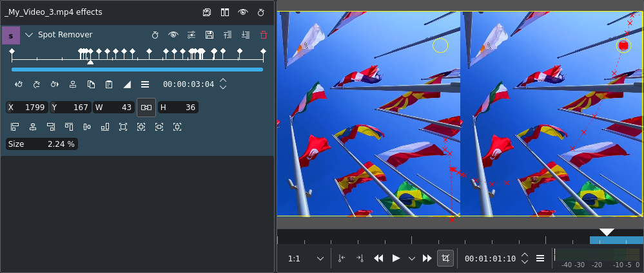Move Spot Remover effect down
The width and height of the screenshot is (644, 273).
pyautogui.click(x=246, y=35)
